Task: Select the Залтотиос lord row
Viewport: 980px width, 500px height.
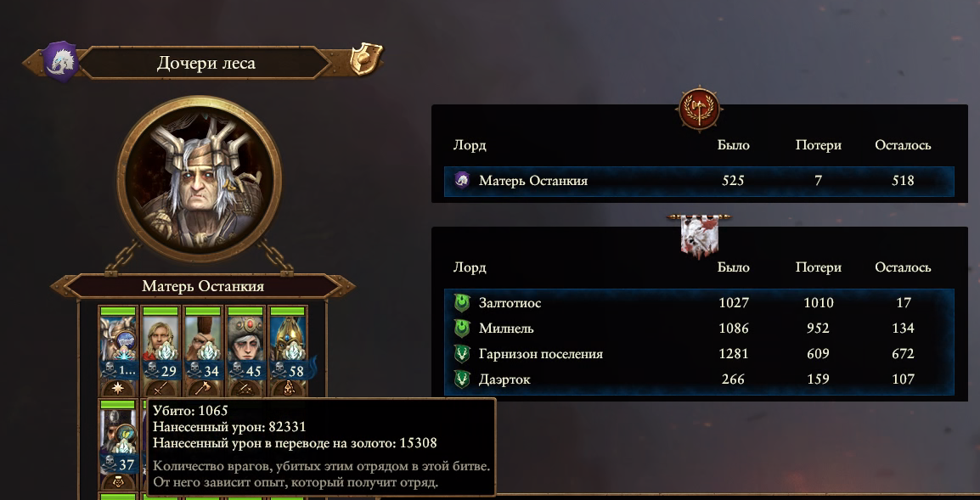Action: 699,303
